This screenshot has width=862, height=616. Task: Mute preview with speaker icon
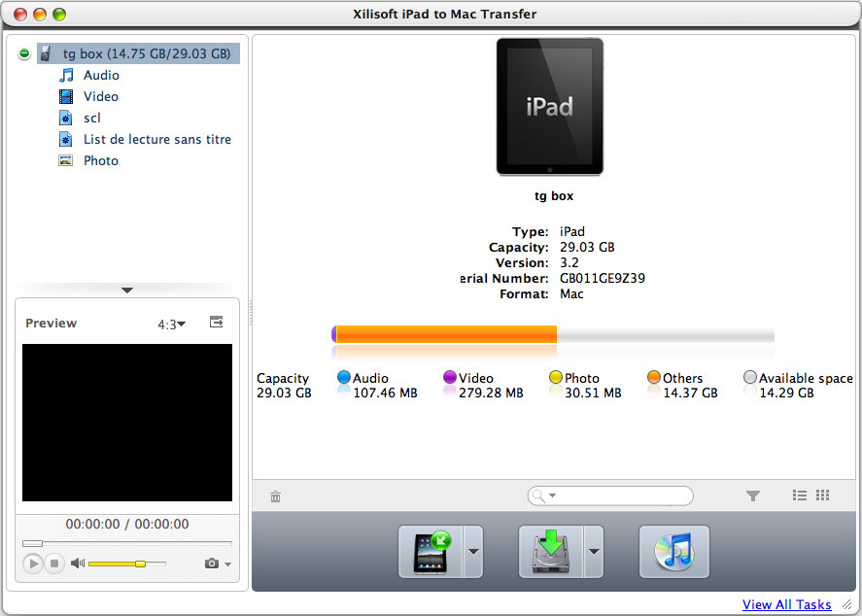click(x=78, y=564)
